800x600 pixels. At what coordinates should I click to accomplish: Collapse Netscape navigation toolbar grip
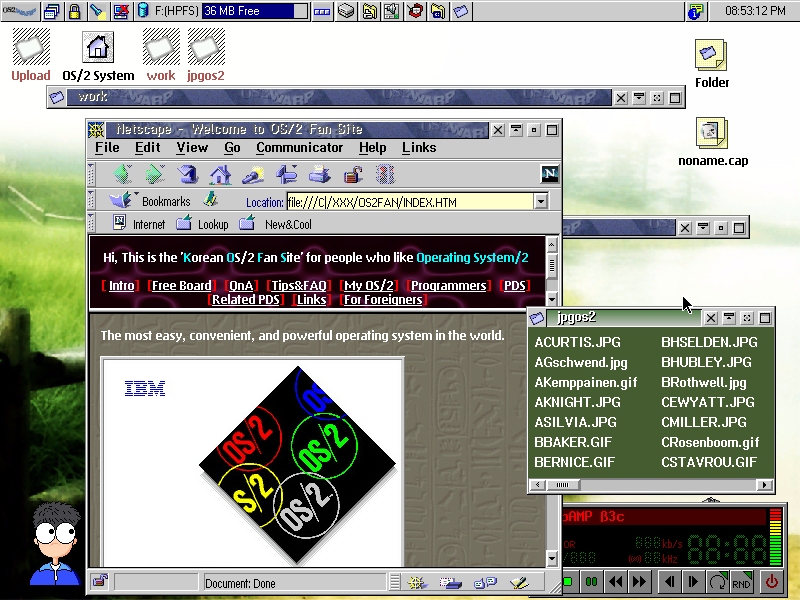click(x=91, y=174)
